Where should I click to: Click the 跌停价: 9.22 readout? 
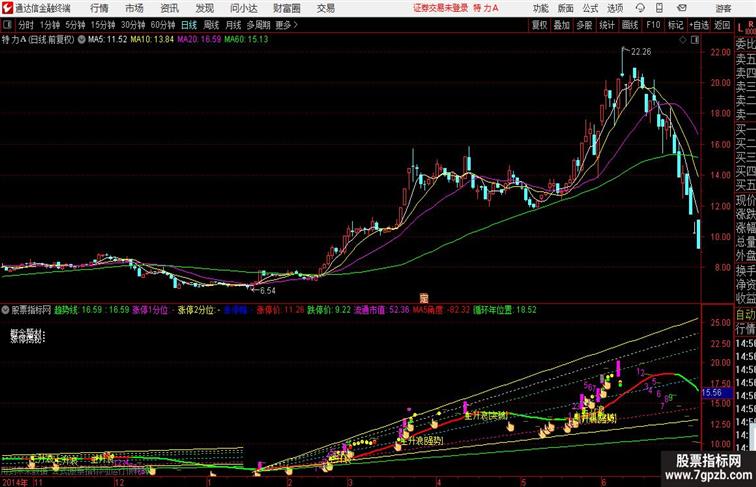pyautogui.click(x=329, y=310)
